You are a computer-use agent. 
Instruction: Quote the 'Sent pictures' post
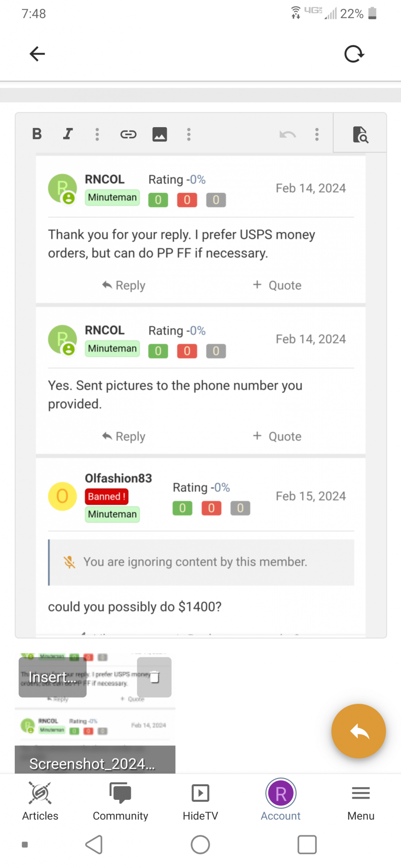[277, 436]
